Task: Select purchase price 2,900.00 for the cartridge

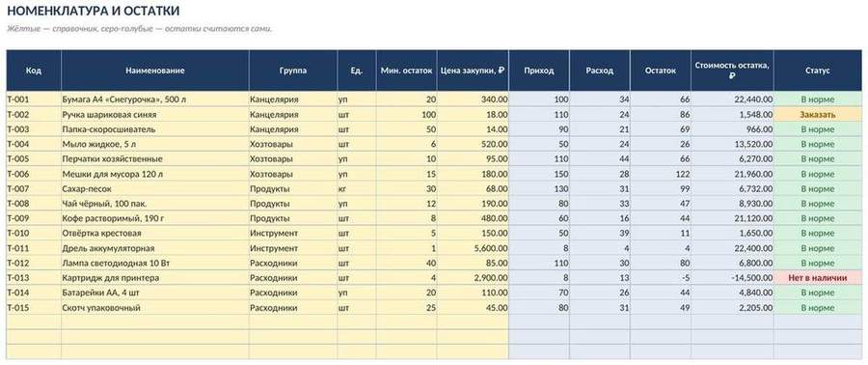Action: [x=473, y=277]
